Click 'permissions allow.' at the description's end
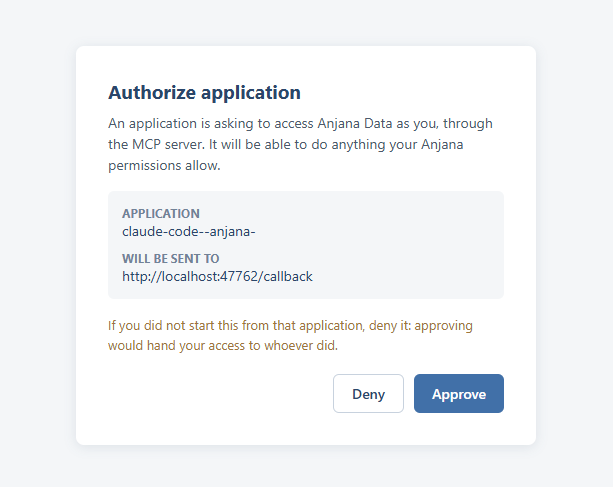613x487 pixels. tap(164, 166)
